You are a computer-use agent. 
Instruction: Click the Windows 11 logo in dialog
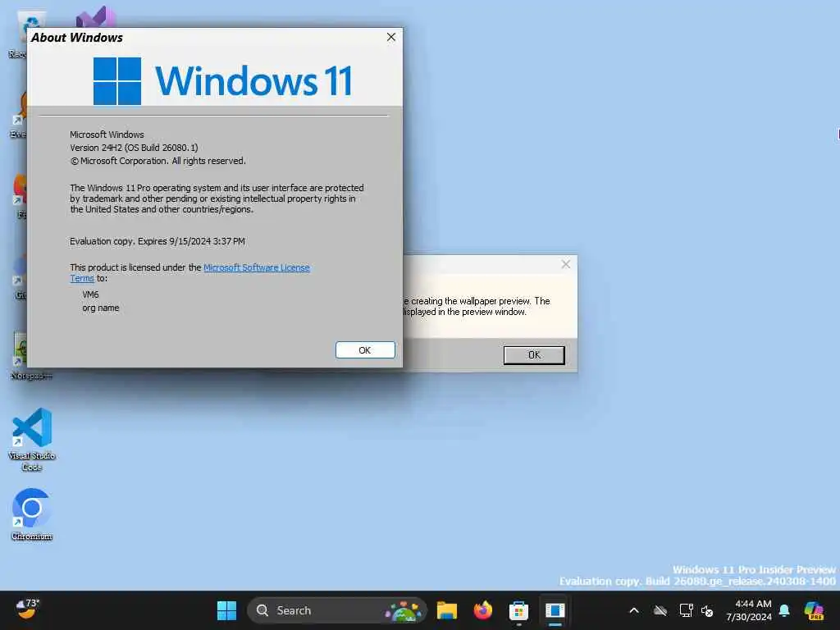[116, 81]
